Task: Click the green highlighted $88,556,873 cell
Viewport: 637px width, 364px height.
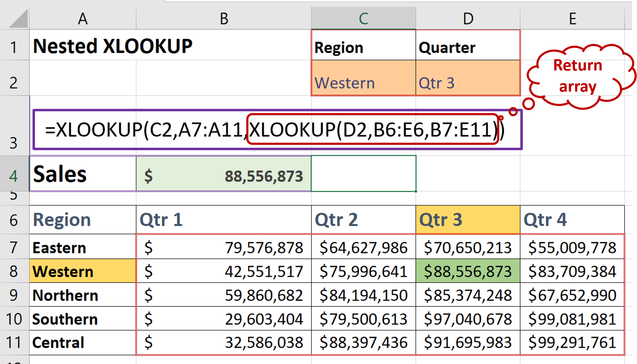Action: click(x=468, y=271)
